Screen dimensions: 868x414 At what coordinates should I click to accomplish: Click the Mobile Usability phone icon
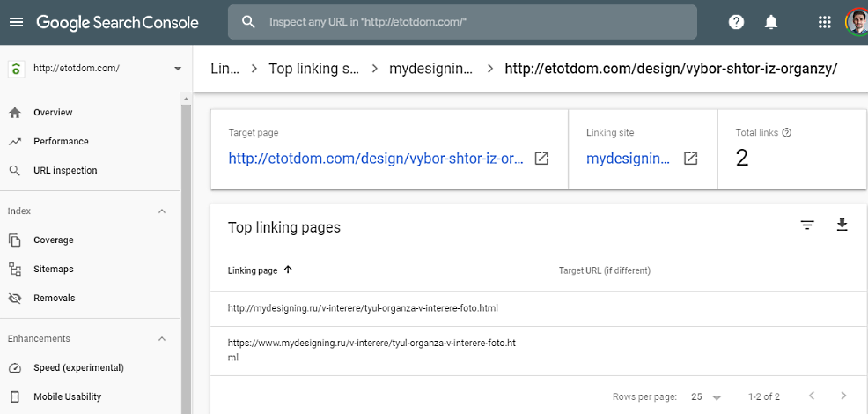pyautogui.click(x=15, y=396)
